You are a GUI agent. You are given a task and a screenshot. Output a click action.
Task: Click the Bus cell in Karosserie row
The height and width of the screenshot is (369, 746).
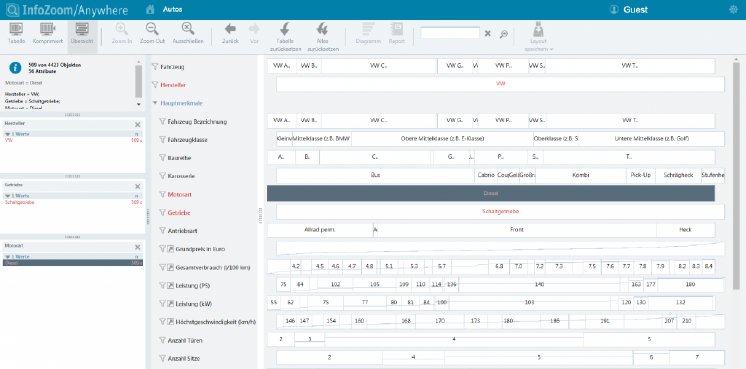[x=375, y=175]
